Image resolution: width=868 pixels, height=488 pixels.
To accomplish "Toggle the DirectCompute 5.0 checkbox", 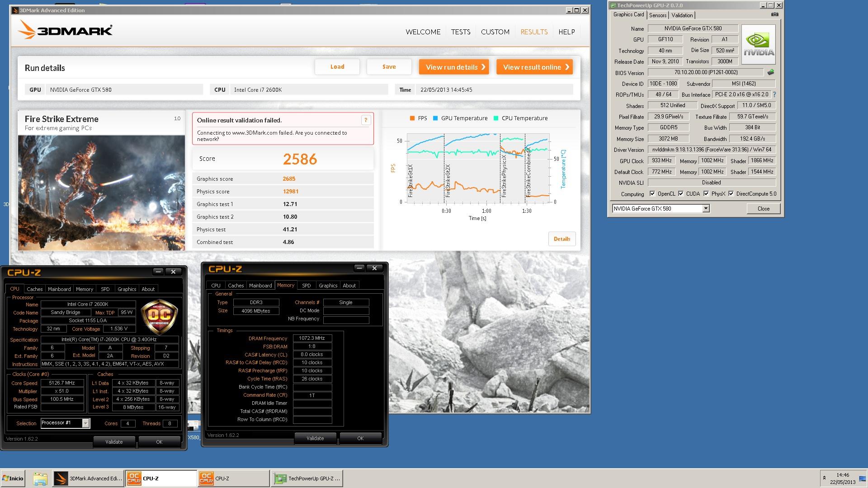I will 731,193.
